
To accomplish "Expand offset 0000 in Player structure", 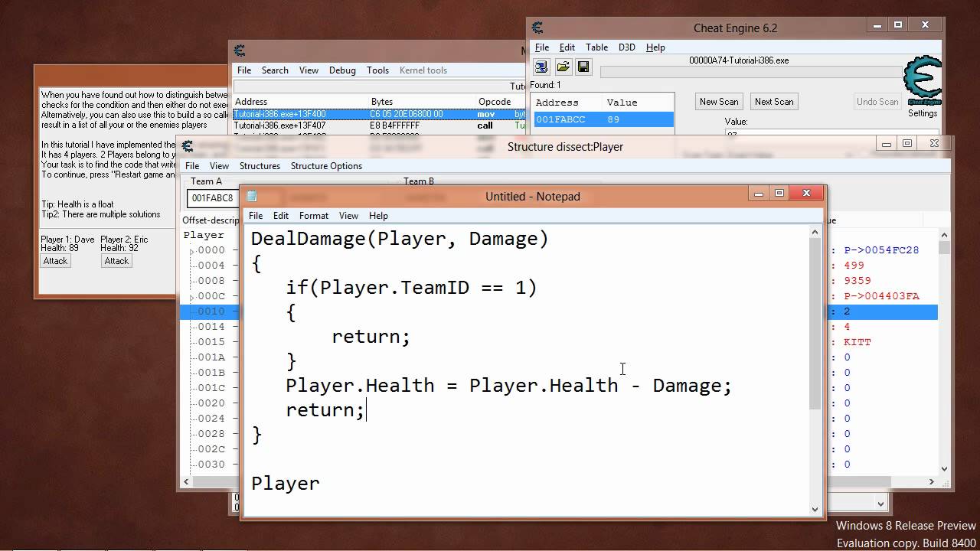I will [192, 250].
